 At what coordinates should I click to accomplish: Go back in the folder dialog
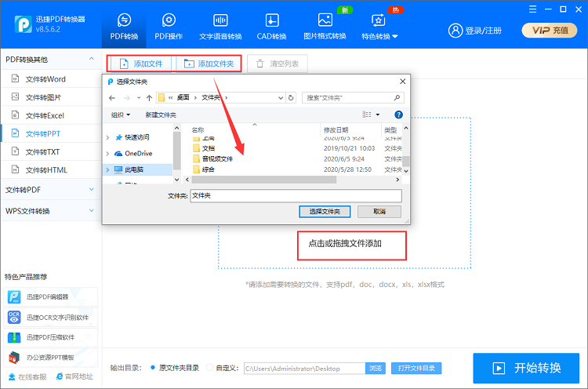112,98
